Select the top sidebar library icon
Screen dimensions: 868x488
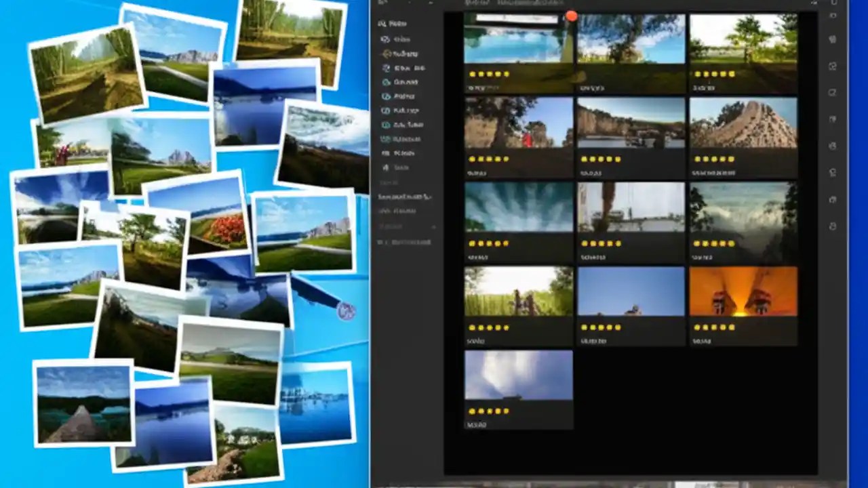383,24
